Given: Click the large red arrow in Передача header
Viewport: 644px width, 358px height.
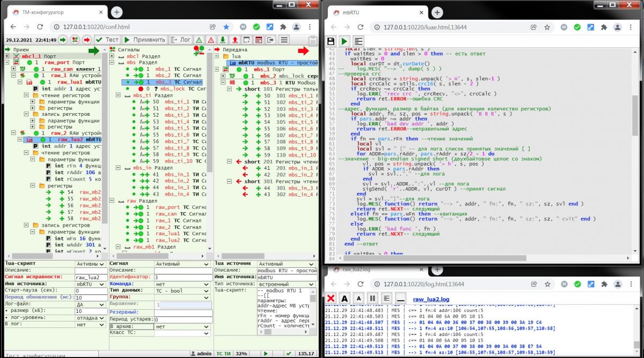Looking at the screenshot, I should [303, 50].
